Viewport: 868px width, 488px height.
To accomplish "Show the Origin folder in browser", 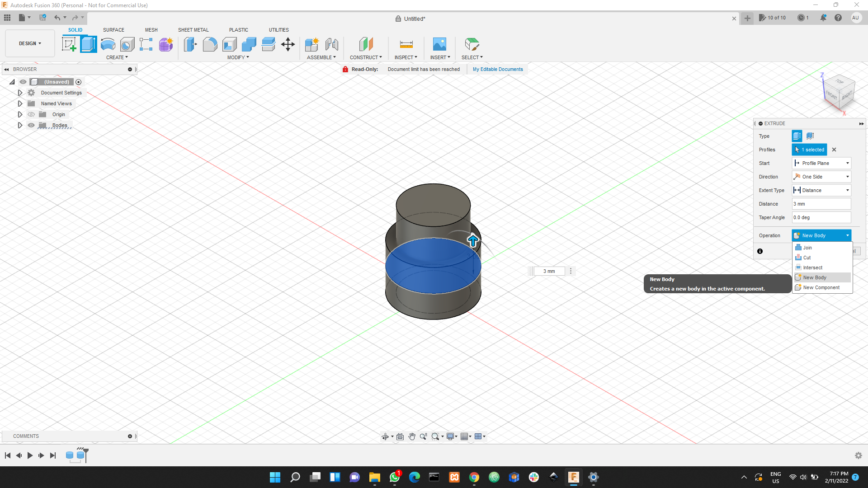I will coord(31,114).
